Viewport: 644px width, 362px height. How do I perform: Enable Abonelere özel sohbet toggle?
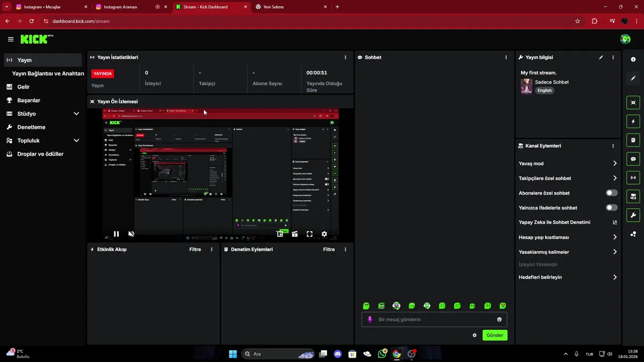pyautogui.click(x=611, y=193)
